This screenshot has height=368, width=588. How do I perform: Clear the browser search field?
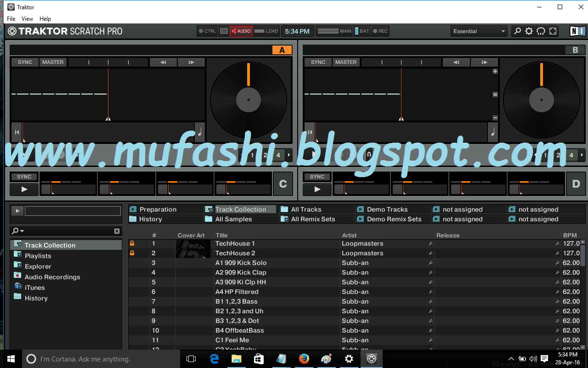117,231
